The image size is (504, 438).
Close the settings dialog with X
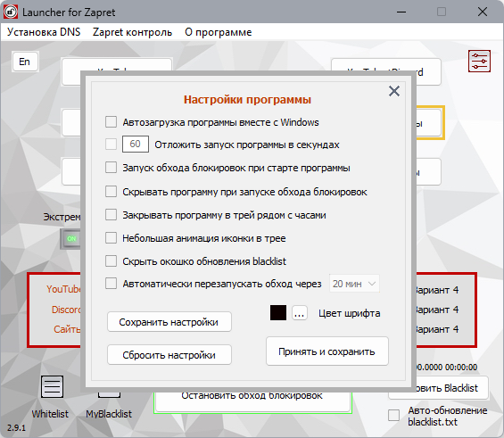point(394,91)
